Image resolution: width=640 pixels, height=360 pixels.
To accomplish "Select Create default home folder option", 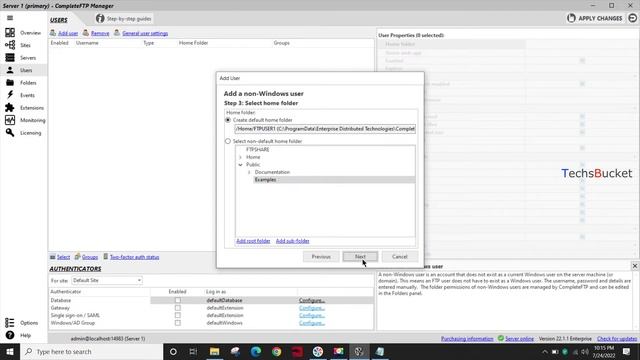I will (x=228, y=120).
